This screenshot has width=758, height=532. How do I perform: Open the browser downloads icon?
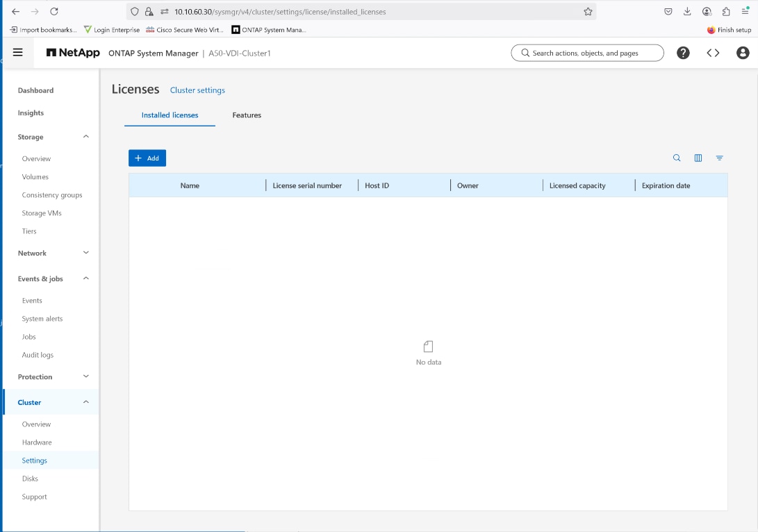pyautogui.click(x=687, y=12)
